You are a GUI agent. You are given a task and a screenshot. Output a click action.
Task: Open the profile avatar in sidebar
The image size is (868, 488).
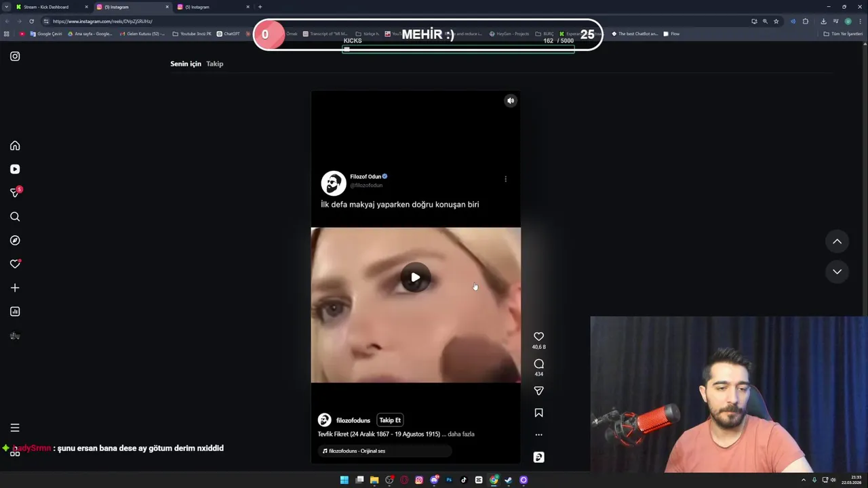point(15,335)
